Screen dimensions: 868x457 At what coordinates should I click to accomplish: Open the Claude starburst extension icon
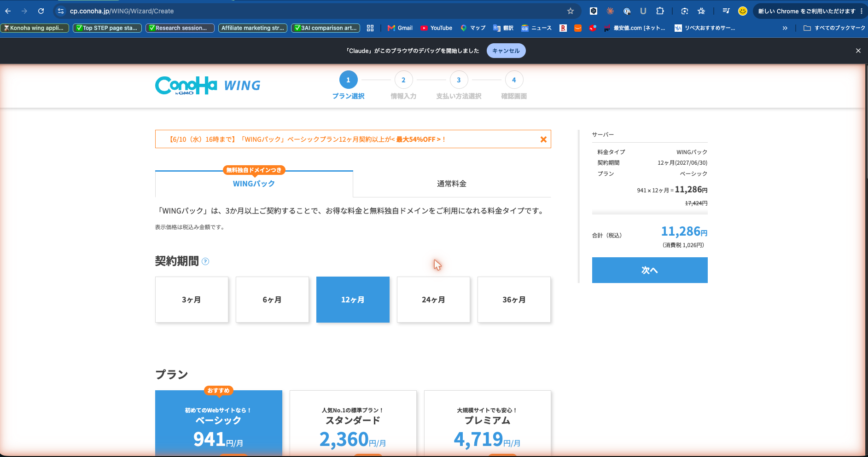(610, 11)
